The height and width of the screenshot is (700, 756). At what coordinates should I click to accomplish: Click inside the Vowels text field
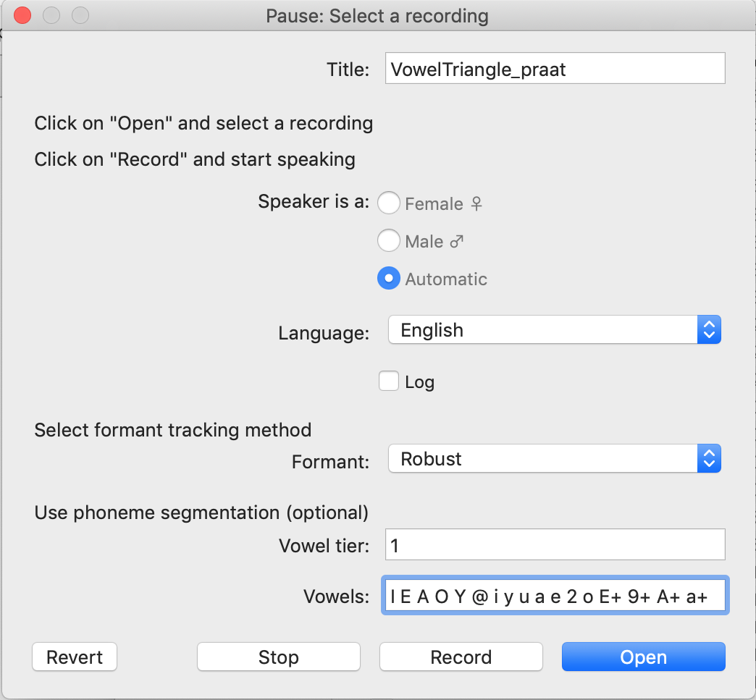(x=555, y=596)
